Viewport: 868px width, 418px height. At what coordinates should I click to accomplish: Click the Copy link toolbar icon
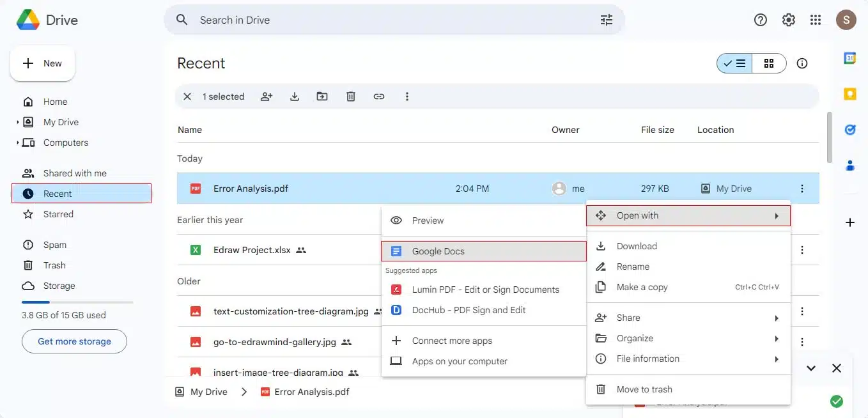(379, 97)
